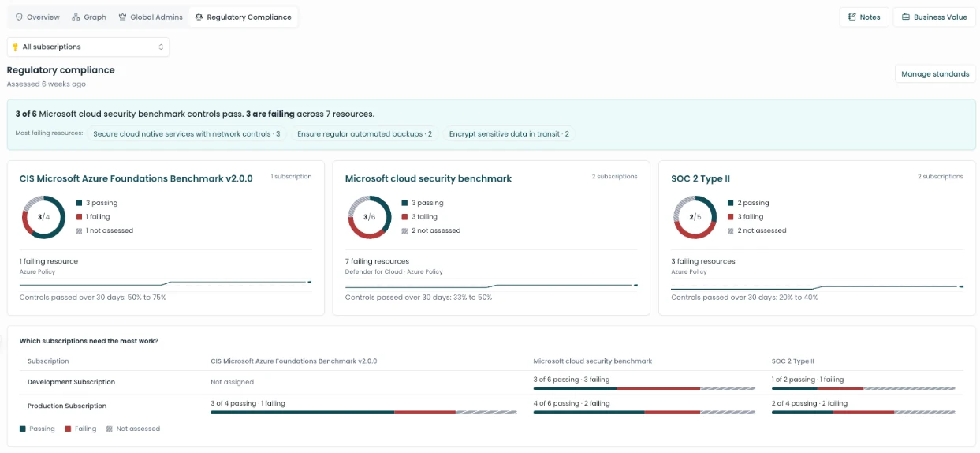Click hatched not assessed swatch in CIS card
The height and width of the screenshot is (453, 980).
tap(79, 230)
